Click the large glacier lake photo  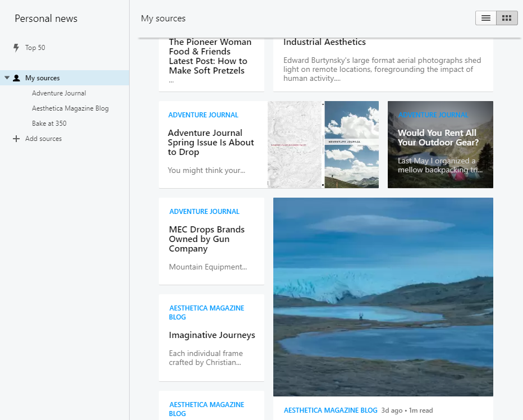(x=383, y=296)
